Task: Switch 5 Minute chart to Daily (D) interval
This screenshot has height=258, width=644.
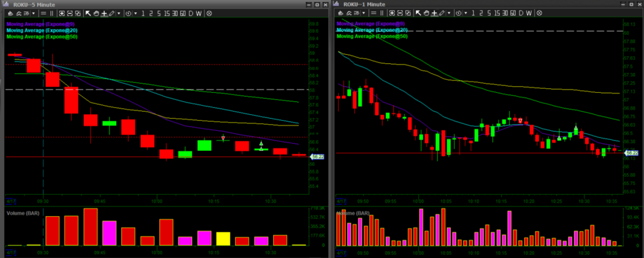Action: [x=191, y=13]
